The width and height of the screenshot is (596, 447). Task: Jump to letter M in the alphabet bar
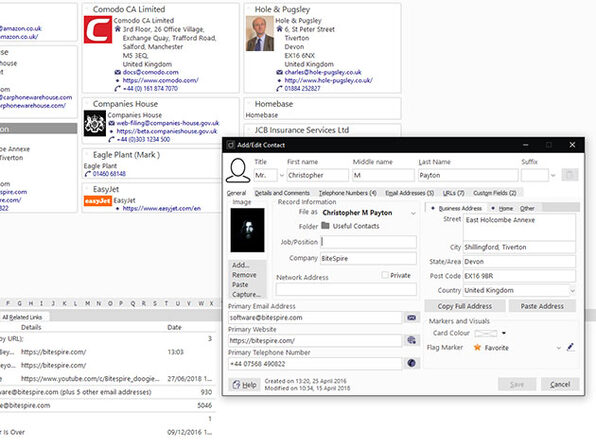click(x=88, y=303)
